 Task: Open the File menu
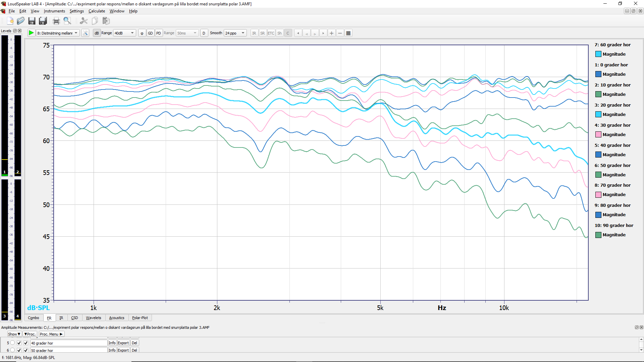point(12,11)
